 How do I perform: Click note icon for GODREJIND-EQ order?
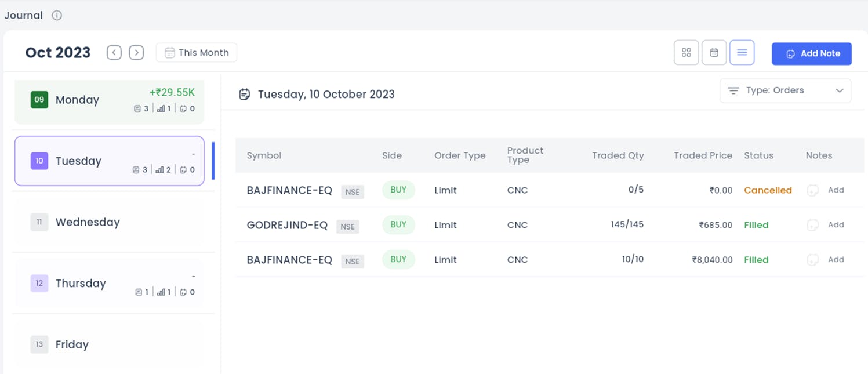tap(813, 225)
